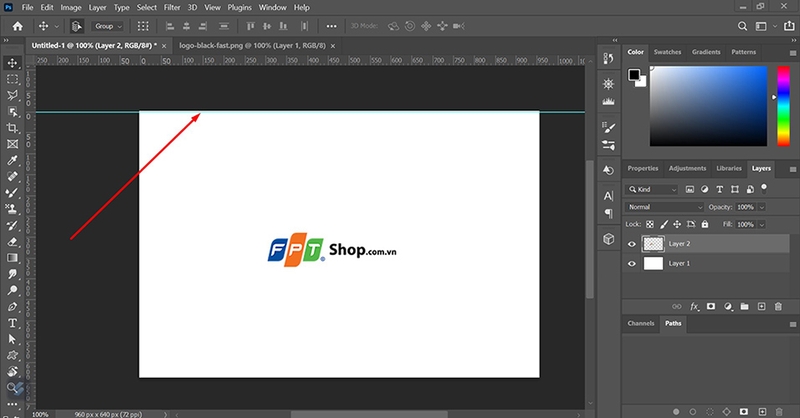Select the Hand tool
The height and width of the screenshot is (418, 800).
coord(12,372)
